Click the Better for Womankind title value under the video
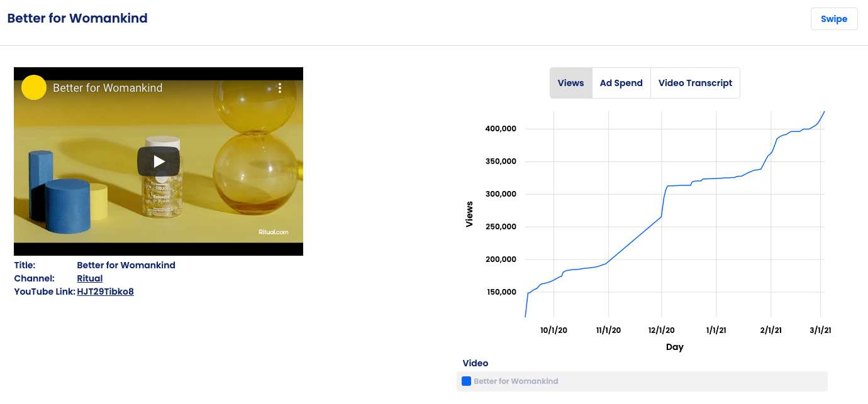Screen dimensions: 868x404 [126, 265]
